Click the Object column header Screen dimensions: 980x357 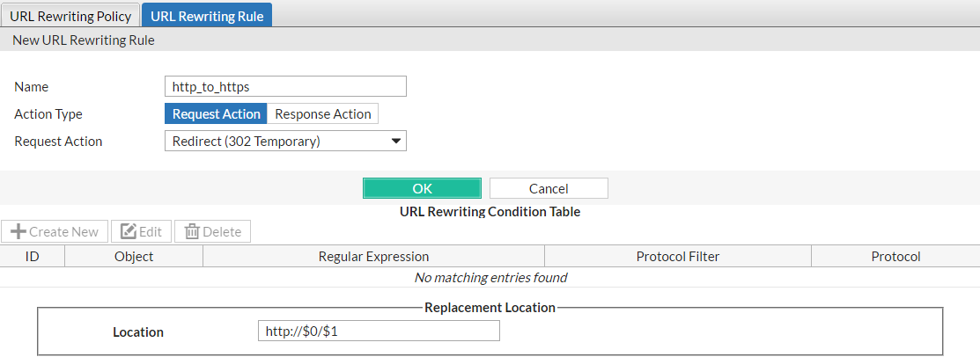point(134,256)
